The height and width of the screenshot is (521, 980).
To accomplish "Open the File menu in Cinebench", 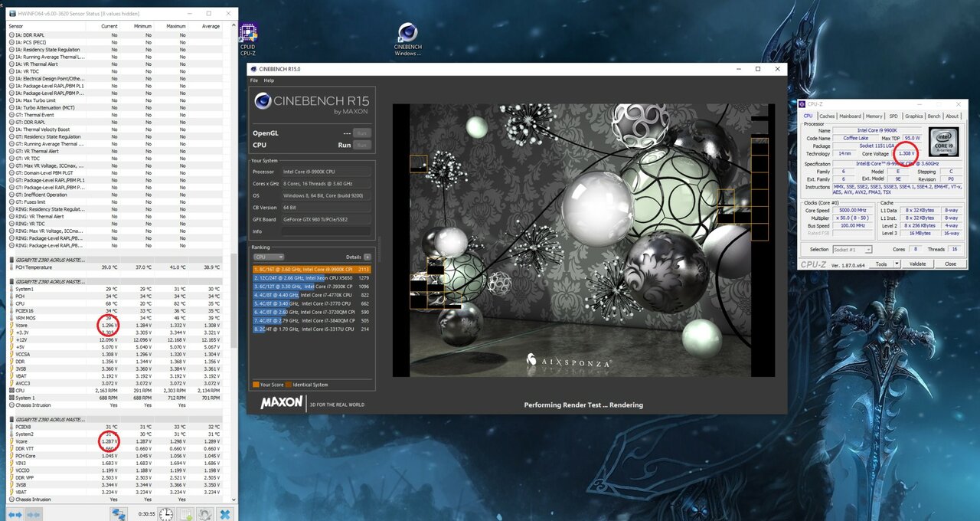I will [254, 80].
